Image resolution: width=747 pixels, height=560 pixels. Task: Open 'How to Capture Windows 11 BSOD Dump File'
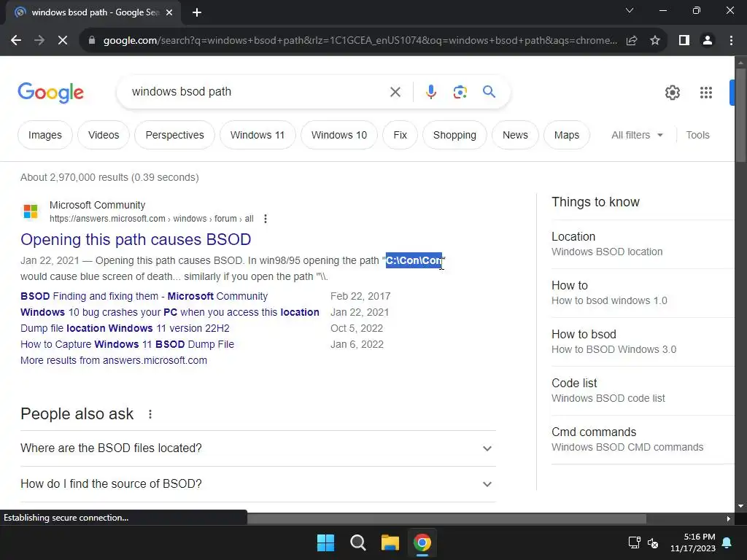(x=127, y=344)
